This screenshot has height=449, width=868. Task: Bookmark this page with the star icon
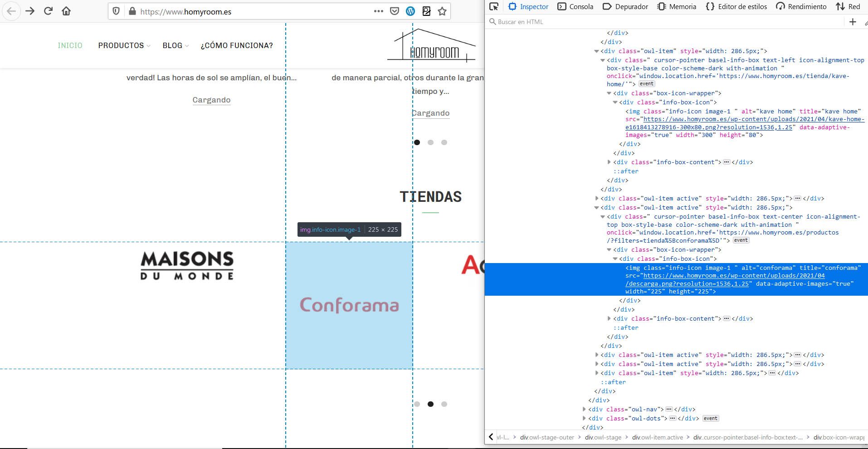(442, 11)
